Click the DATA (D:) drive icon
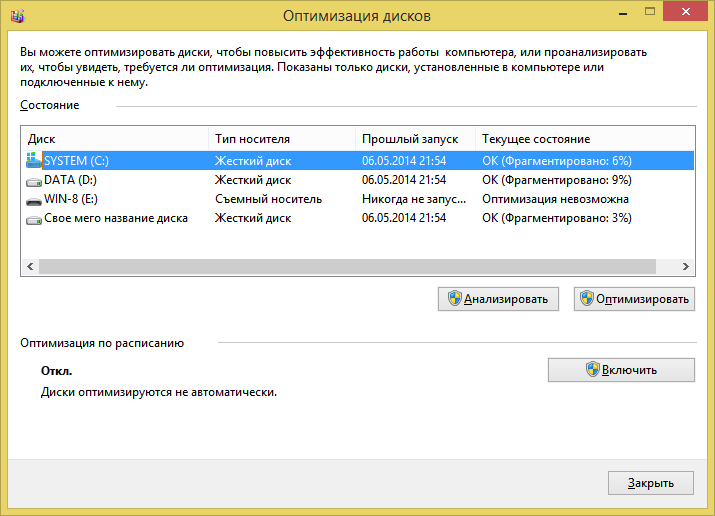Screen dimensions: 715x516 tap(34, 180)
